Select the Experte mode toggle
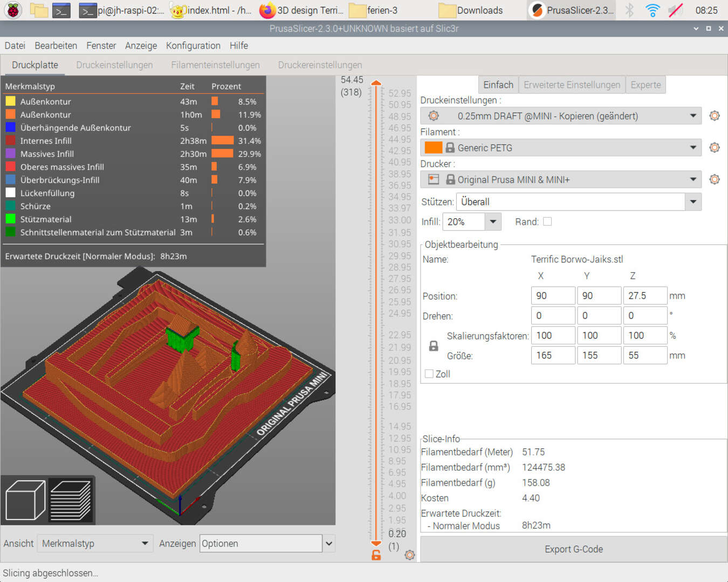 (x=645, y=85)
